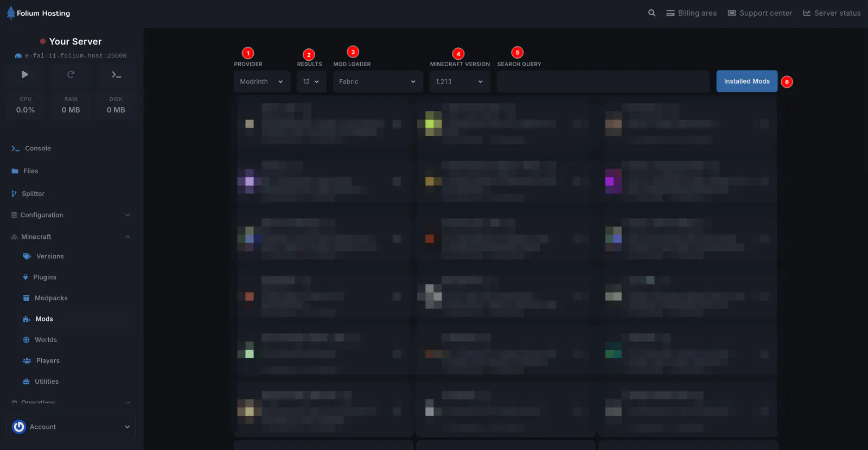The image size is (868, 450).
Task: Click the search magnifier icon in header
Action: (652, 13)
